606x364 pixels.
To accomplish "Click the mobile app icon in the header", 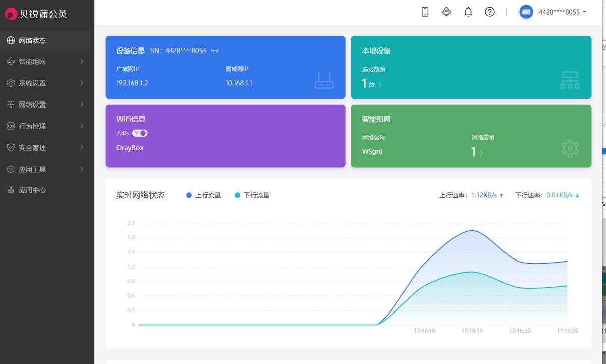I will 424,11.
